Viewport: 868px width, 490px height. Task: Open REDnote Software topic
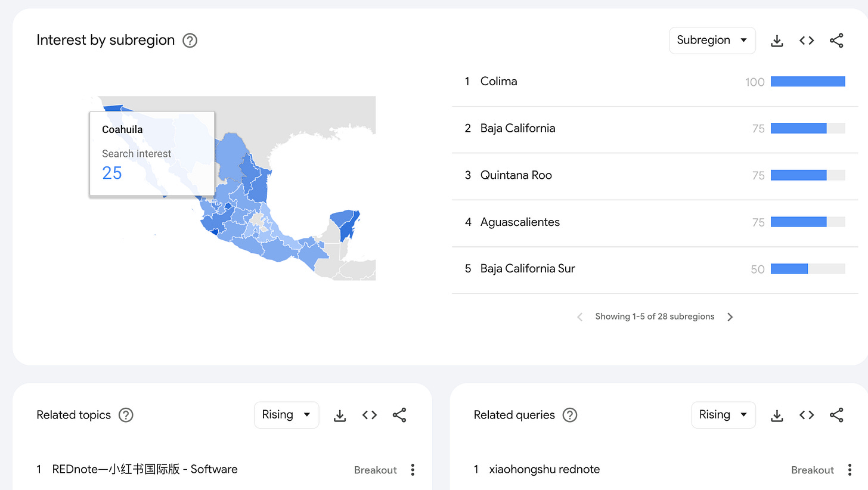(x=145, y=469)
